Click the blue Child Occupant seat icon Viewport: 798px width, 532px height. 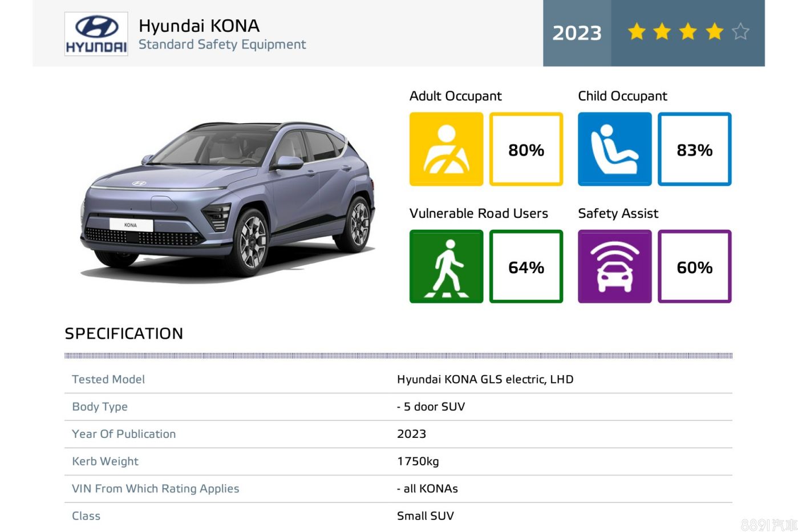click(614, 149)
